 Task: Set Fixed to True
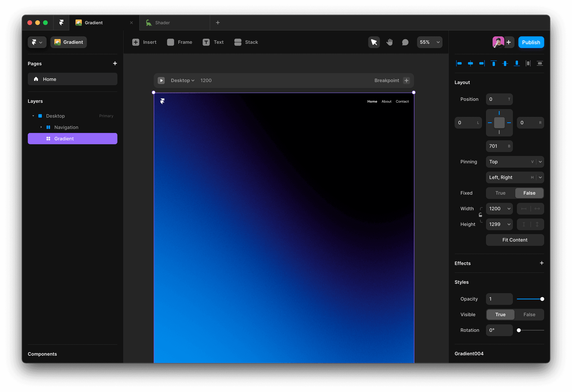point(500,193)
